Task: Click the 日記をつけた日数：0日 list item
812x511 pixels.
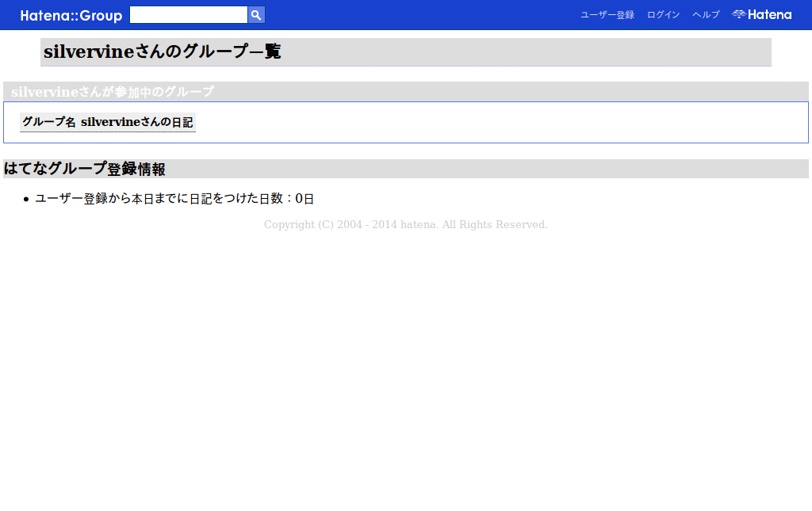Action: pos(174,199)
